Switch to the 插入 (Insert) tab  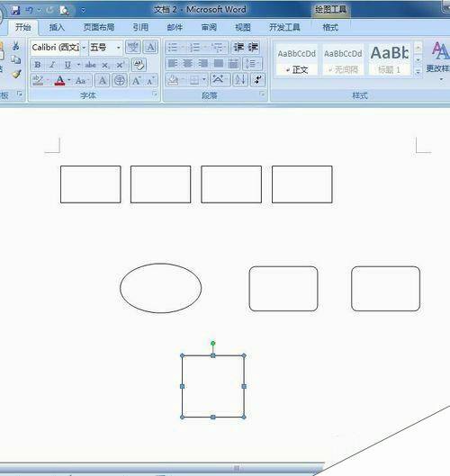(57, 27)
